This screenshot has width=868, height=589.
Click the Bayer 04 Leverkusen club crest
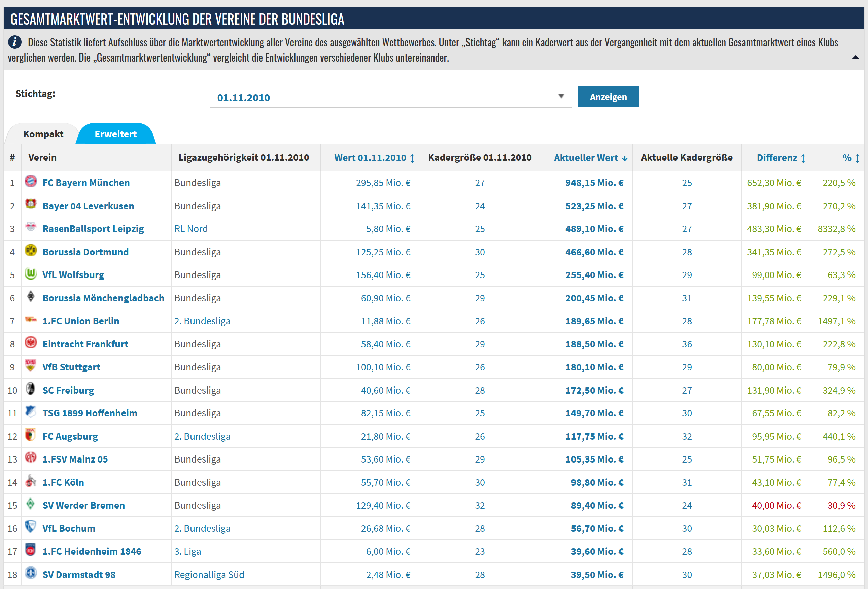[31, 204]
